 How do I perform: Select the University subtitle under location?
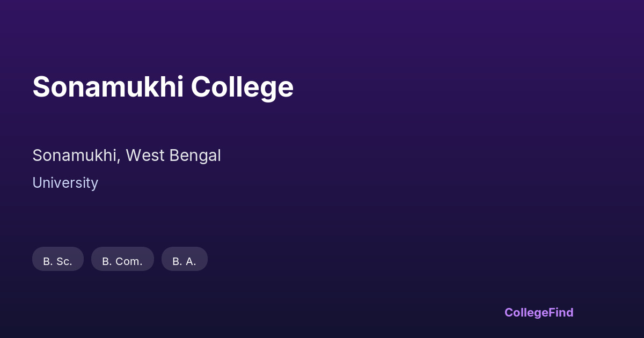65,183
